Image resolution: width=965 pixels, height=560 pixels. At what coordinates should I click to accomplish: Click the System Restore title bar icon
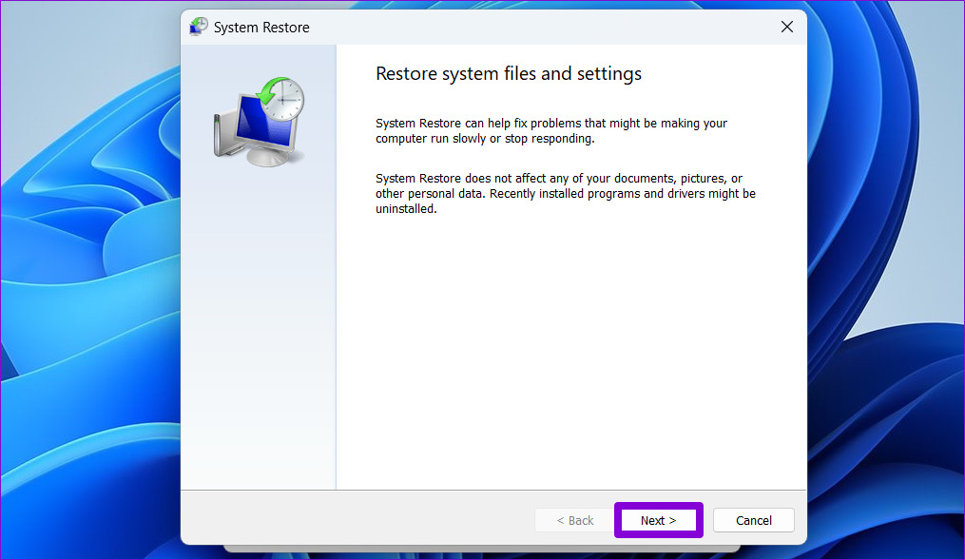click(x=199, y=27)
